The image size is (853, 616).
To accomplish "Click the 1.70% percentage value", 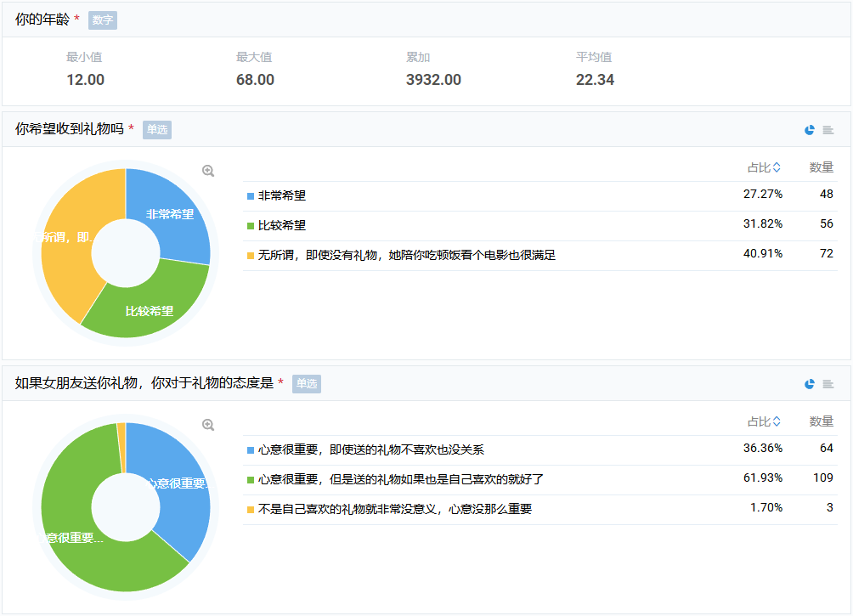I will pos(766,508).
